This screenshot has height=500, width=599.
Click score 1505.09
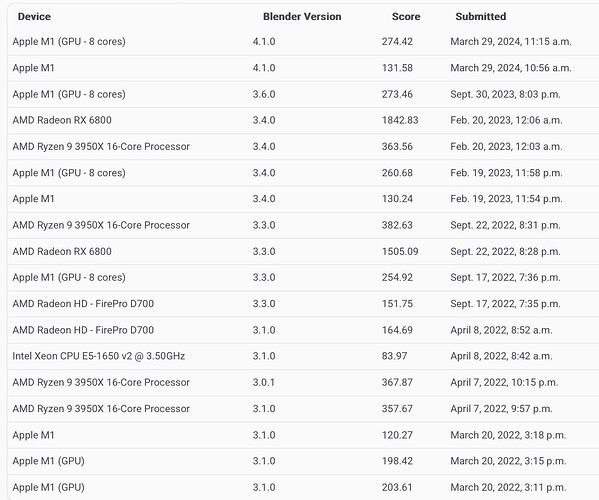tap(400, 251)
